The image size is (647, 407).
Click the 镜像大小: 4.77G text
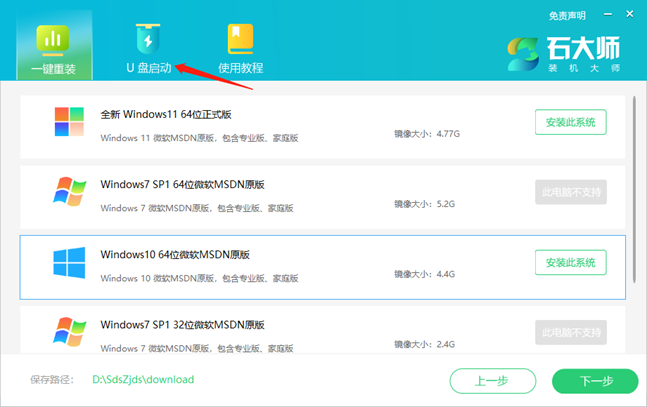click(x=427, y=134)
